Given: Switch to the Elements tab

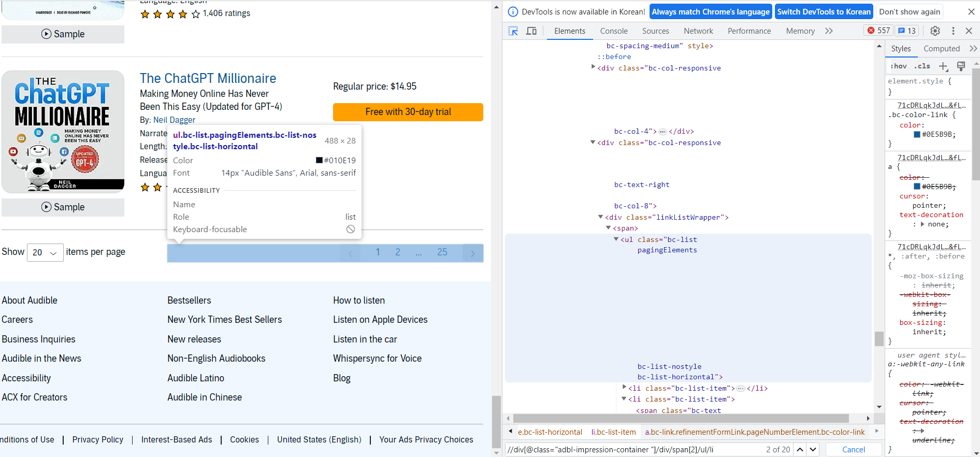Looking at the screenshot, I should 570,31.
